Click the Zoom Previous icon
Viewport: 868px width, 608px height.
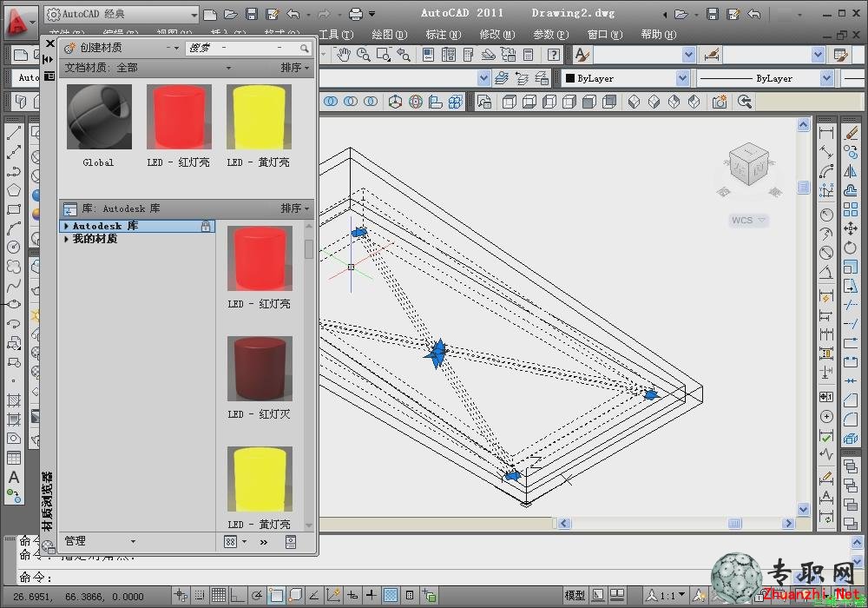[404, 55]
